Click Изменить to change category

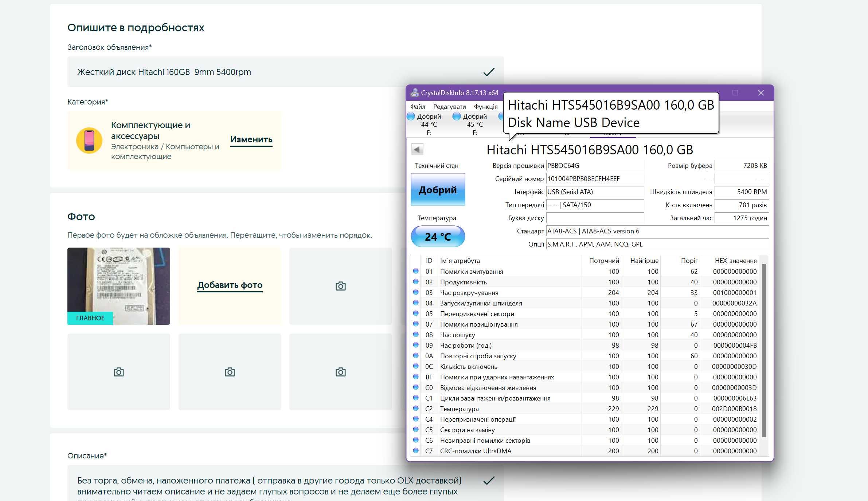(251, 139)
